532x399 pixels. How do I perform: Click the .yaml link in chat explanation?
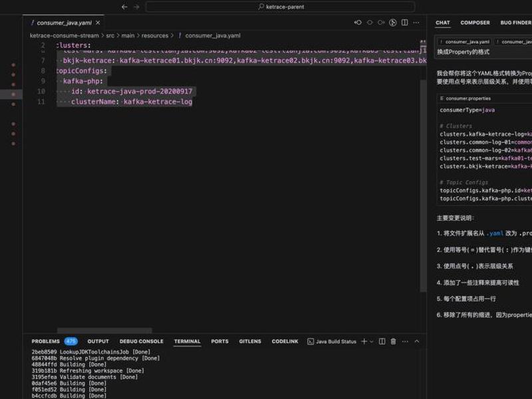tap(495, 233)
